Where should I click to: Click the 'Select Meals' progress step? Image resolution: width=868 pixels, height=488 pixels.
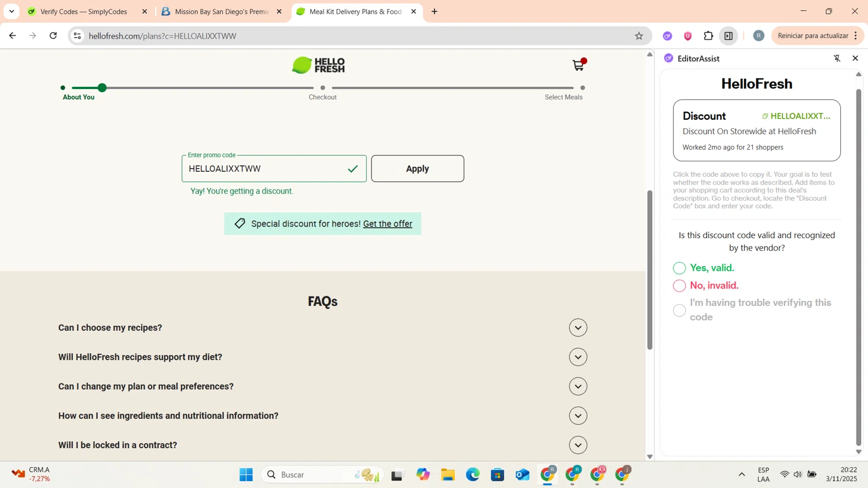(564, 97)
